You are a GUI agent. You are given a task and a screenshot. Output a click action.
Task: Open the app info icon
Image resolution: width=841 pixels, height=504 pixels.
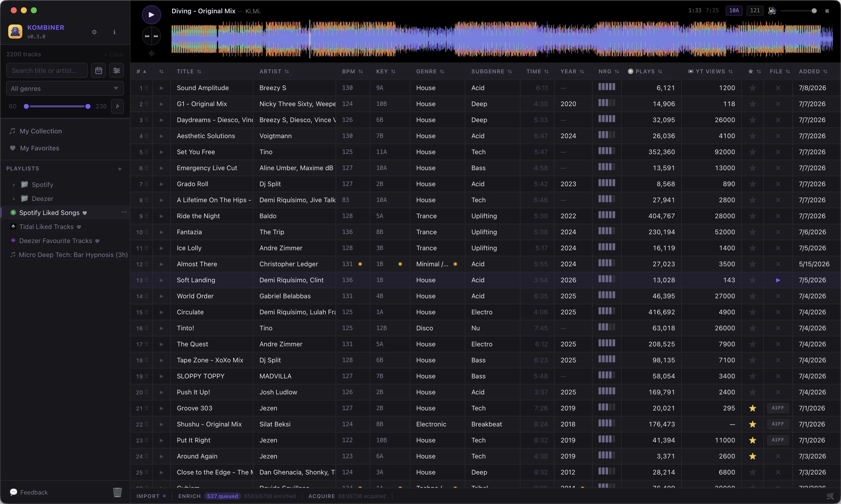point(114,32)
